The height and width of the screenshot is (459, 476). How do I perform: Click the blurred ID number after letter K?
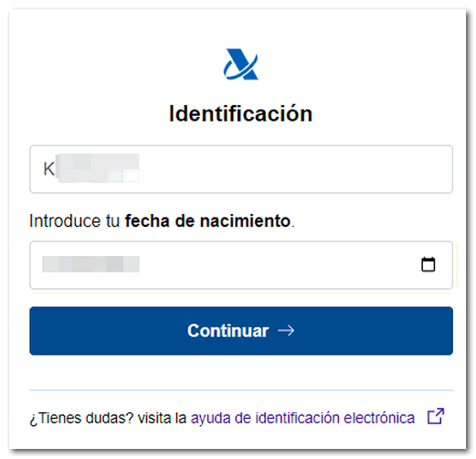coord(98,168)
